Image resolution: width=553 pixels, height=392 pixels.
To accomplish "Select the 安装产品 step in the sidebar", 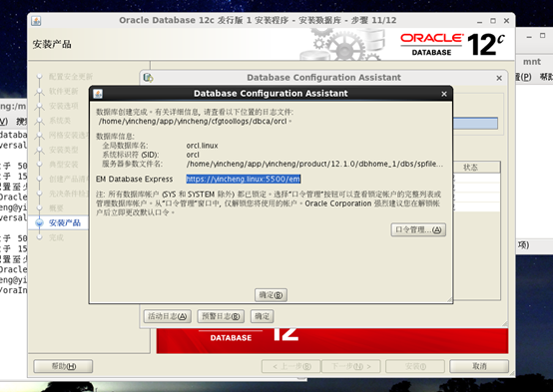I will coord(65,222).
